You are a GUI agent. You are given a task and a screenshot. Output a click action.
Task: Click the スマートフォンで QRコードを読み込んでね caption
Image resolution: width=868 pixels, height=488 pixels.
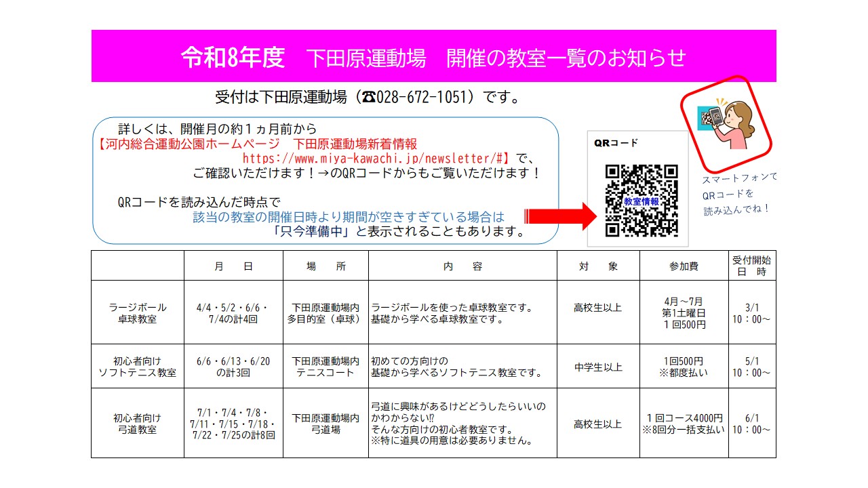[739, 194]
